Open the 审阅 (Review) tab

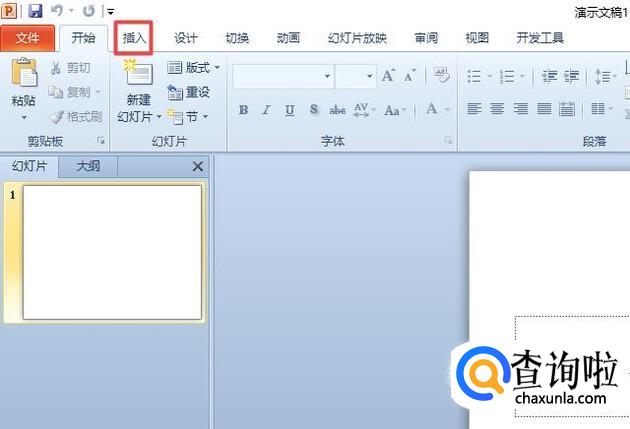click(x=426, y=38)
